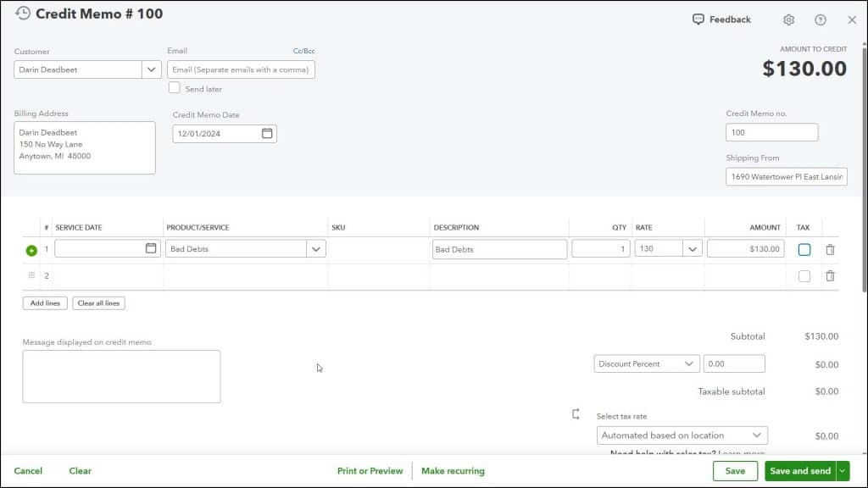Click the Feedback speech bubble icon

pyautogui.click(x=698, y=19)
